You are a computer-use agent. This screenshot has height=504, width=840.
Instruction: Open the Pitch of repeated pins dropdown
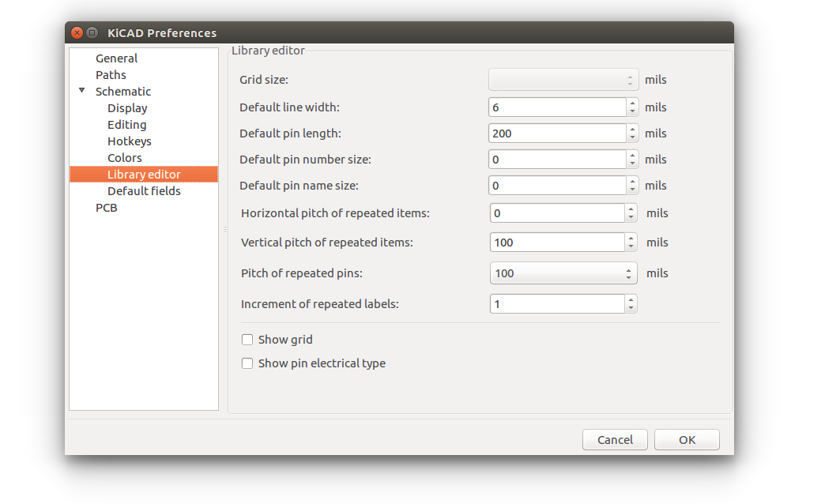coord(563,273)
